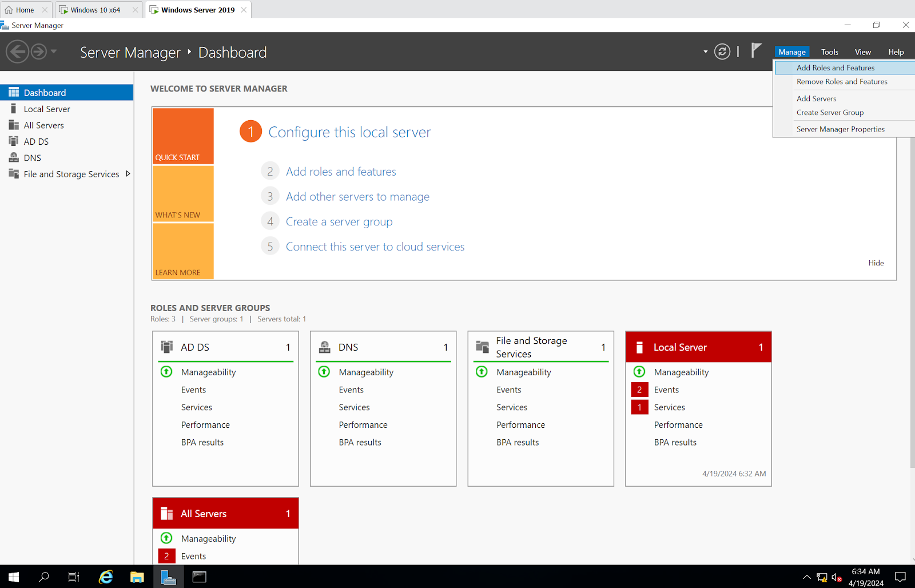Open taskbar search icon
915x588 pixels.
pyautogui.click(x=44, y=577)
